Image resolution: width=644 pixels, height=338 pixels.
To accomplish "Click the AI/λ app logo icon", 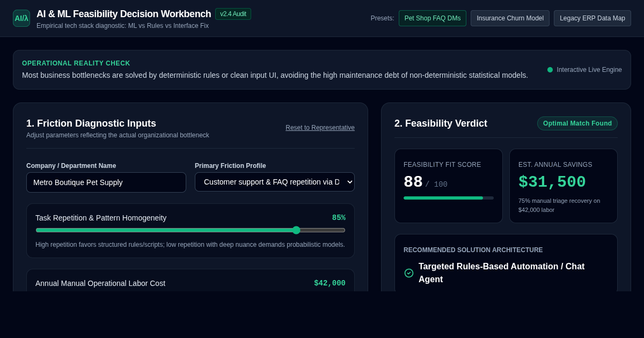I will coord(21,18).
